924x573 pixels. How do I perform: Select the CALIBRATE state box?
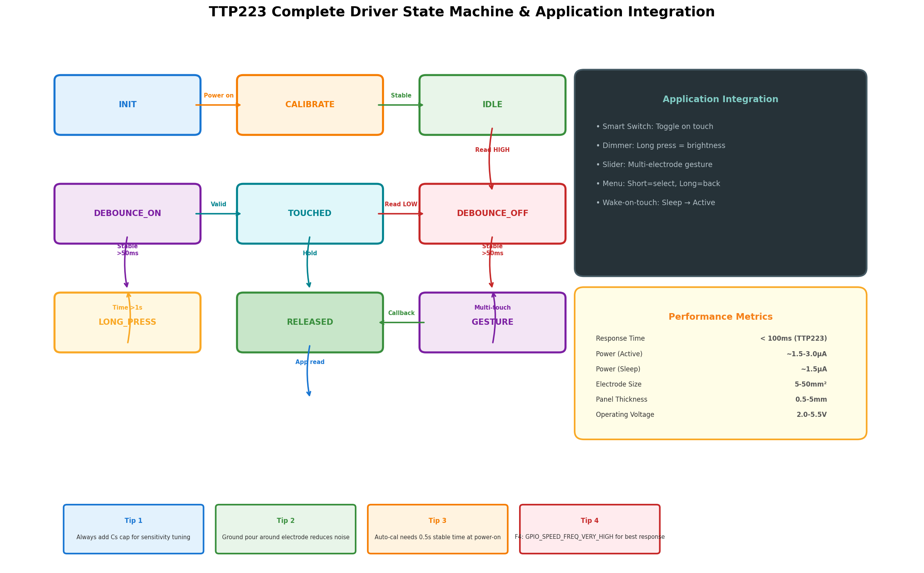point(310,105)
